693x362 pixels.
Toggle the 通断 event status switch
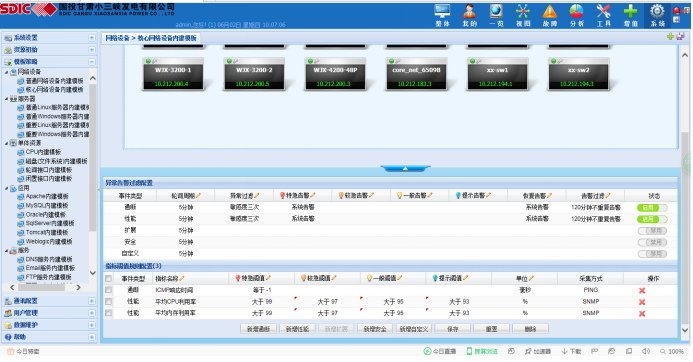(x=652, y=207)
